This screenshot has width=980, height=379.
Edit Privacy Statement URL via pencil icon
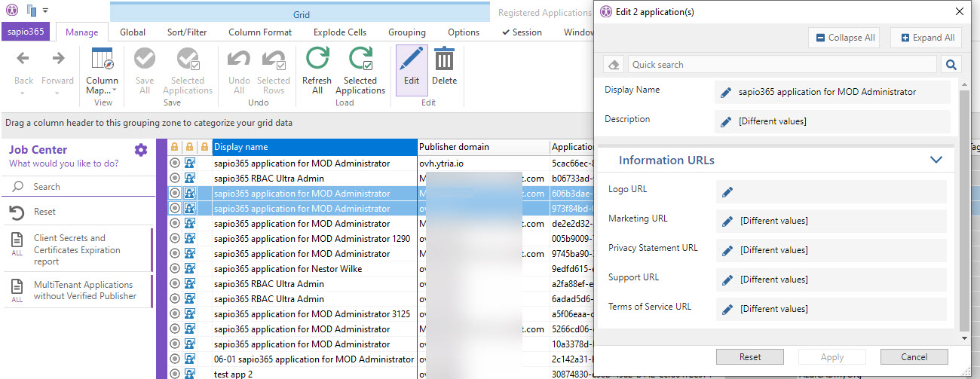(x=727, y=250)
